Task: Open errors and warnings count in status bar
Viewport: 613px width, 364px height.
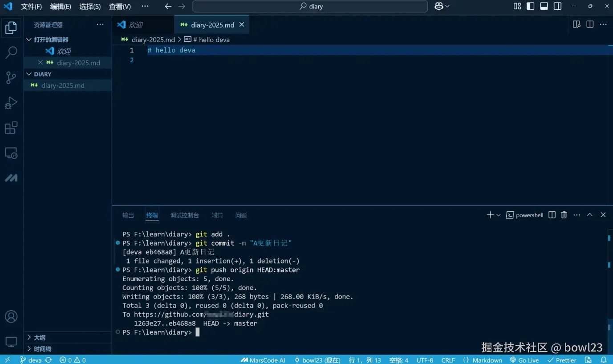Action: click(73, 360)
